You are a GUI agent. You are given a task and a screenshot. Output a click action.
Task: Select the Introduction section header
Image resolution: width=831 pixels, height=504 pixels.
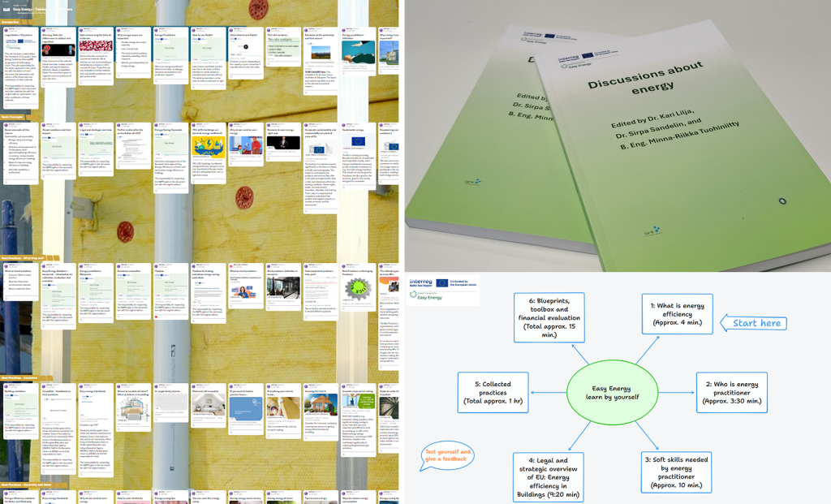11,22
